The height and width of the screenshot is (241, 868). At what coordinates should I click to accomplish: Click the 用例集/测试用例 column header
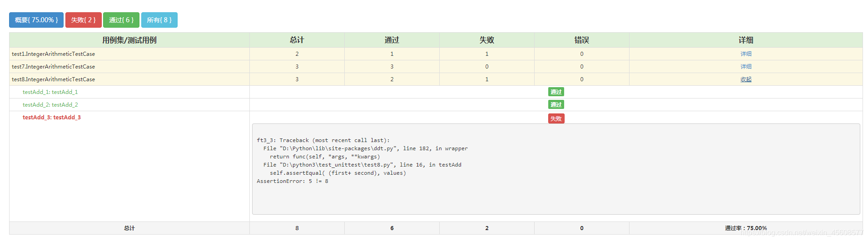129,40
